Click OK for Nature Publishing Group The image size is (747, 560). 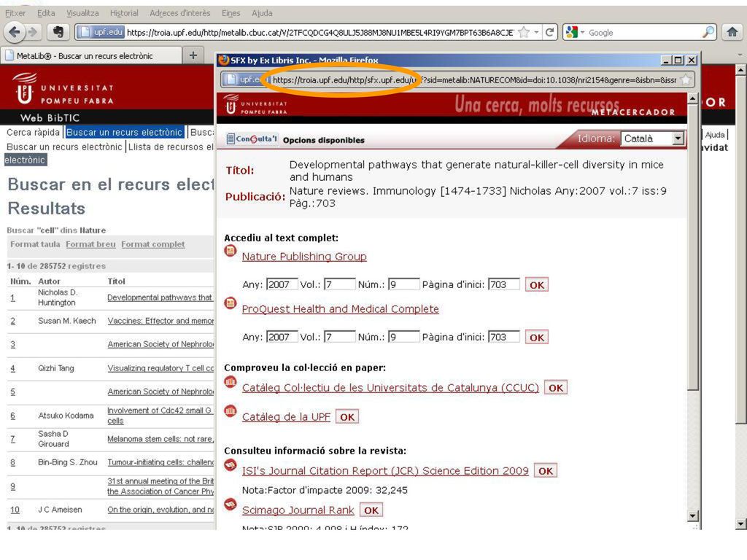[536, 285]
